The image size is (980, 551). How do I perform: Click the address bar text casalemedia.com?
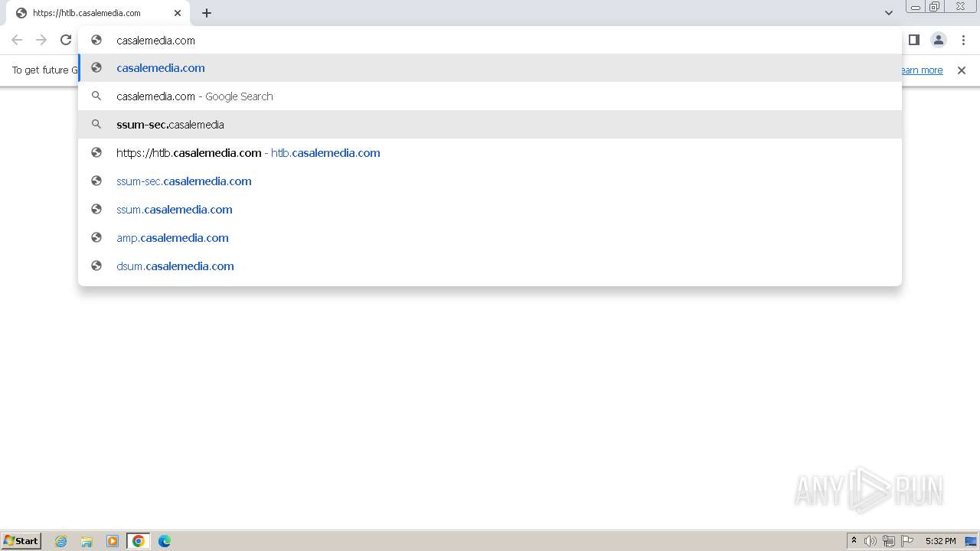tap(155, 41)
